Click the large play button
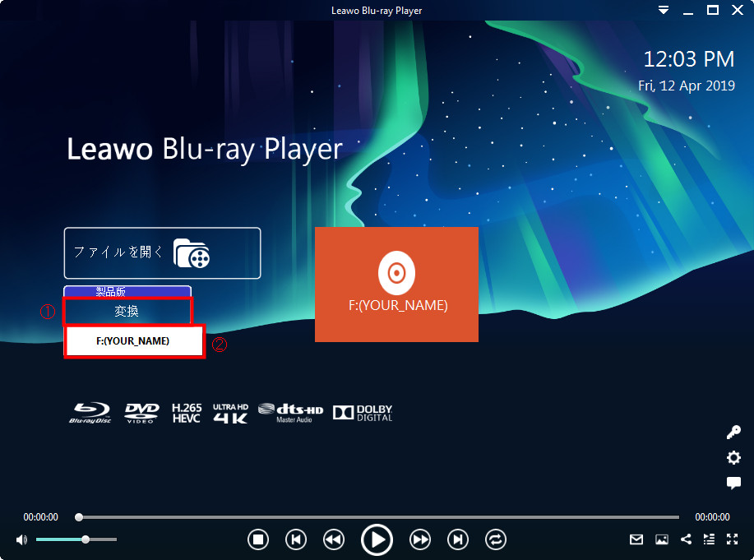This screenshot has width=754, height=560. 377,539
